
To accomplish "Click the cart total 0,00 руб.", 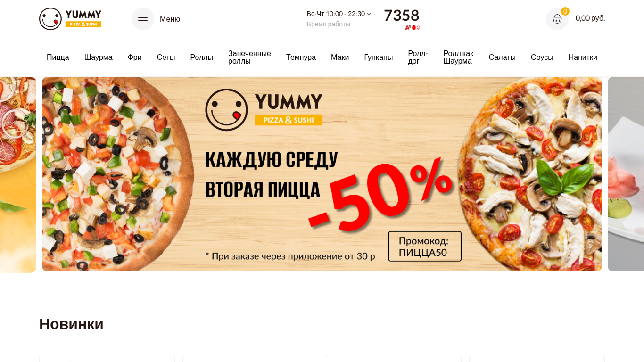I will click(x=590, y=18).
